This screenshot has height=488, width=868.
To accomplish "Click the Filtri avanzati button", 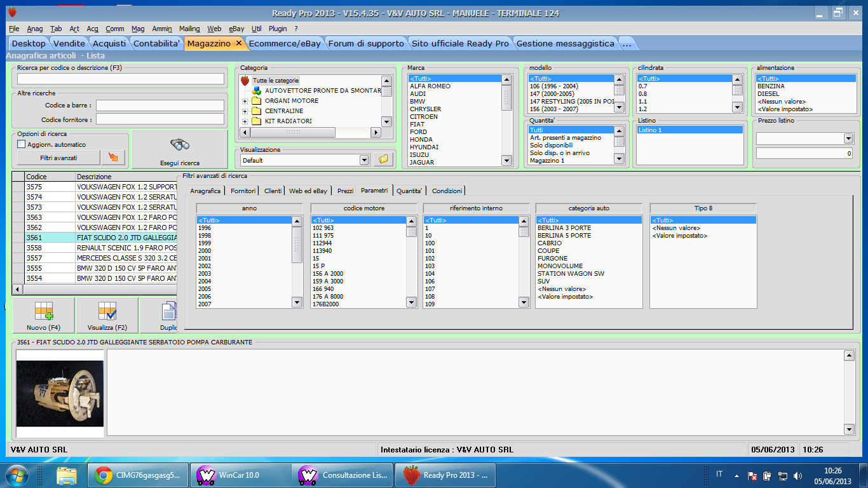I will click(58, 158).
